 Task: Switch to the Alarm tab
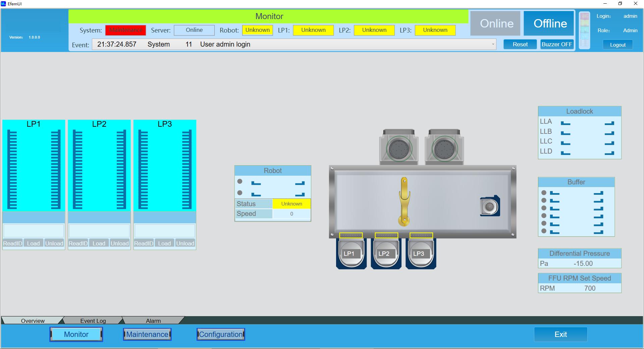pos(153,321)
